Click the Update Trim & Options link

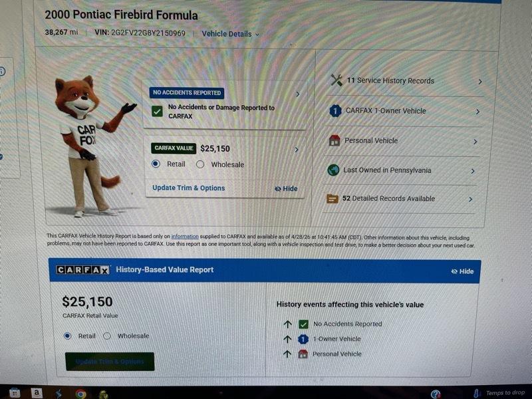[x=189, y=188]
